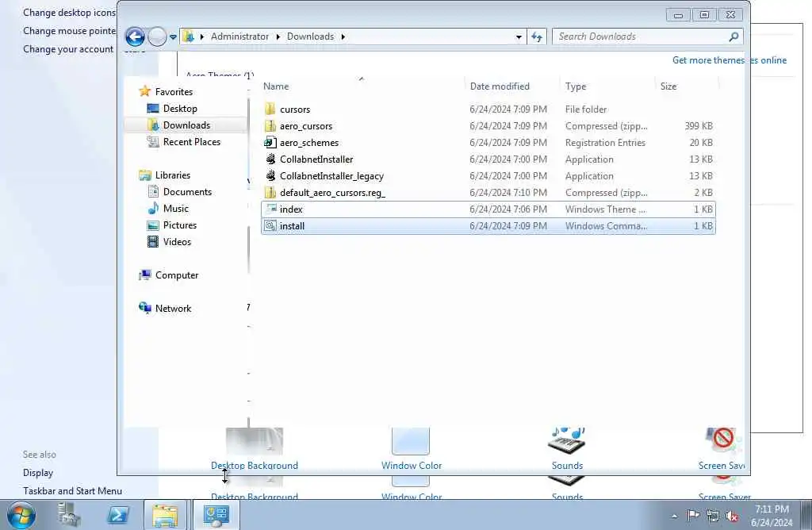Click Get more themes online link
The width and height of the screenshot is (812, 530).
pos(730,60)
